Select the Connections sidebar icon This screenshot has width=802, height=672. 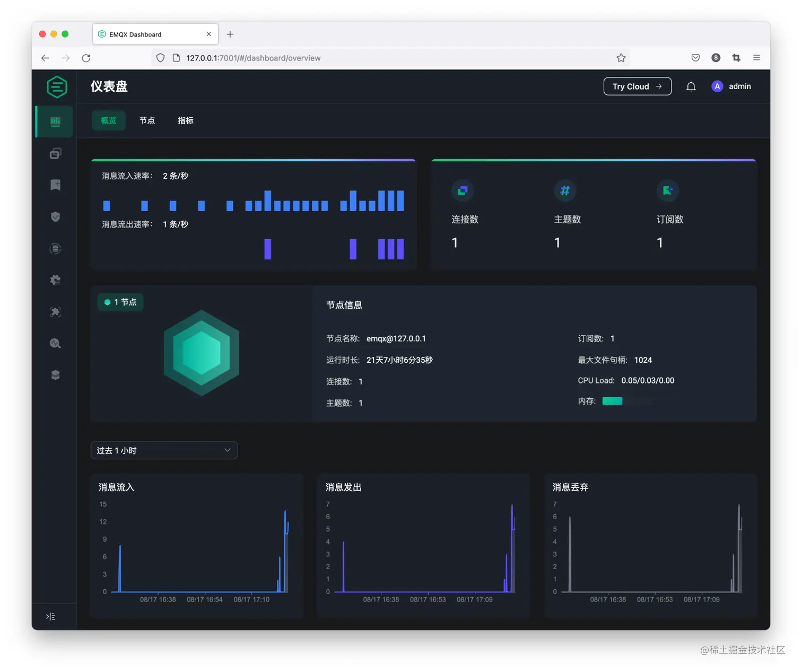(x=55, y=153)
